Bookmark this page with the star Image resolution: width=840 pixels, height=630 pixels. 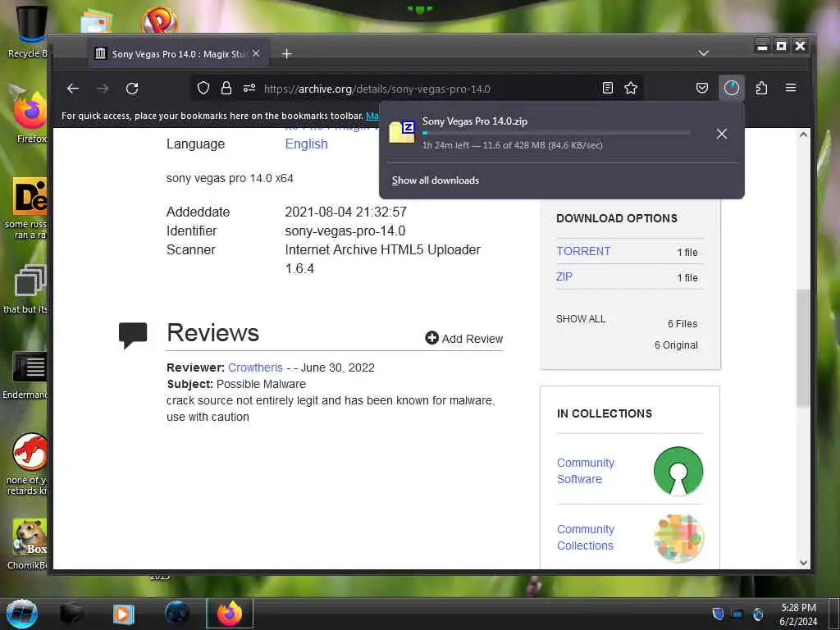[x=631, y=88]
